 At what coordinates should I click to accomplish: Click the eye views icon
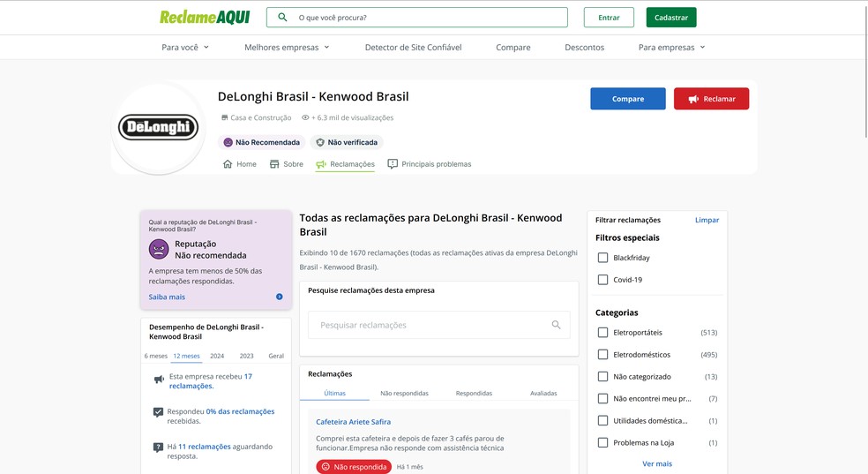305,117
